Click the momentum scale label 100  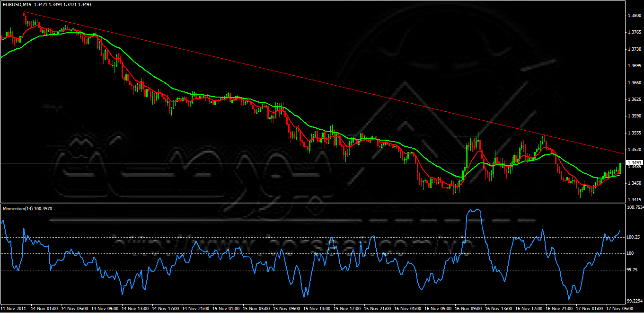pyautogui.click(x=630, y=253)
